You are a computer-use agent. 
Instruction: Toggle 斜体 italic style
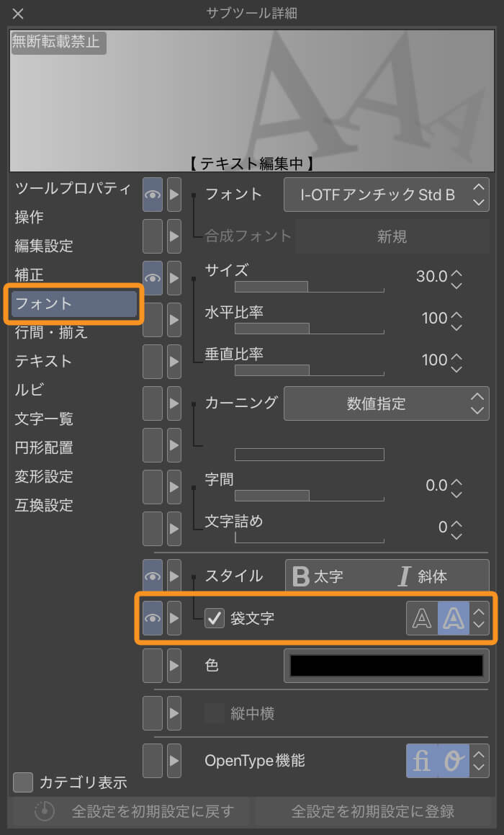[x=423, y=576]
